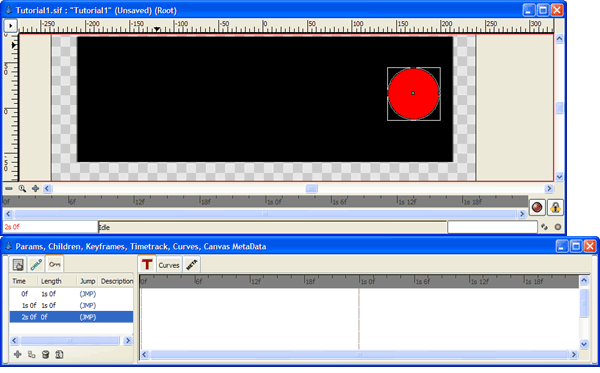
Task: Toggle animation mode record button
Action: click(x=537, y=207)
